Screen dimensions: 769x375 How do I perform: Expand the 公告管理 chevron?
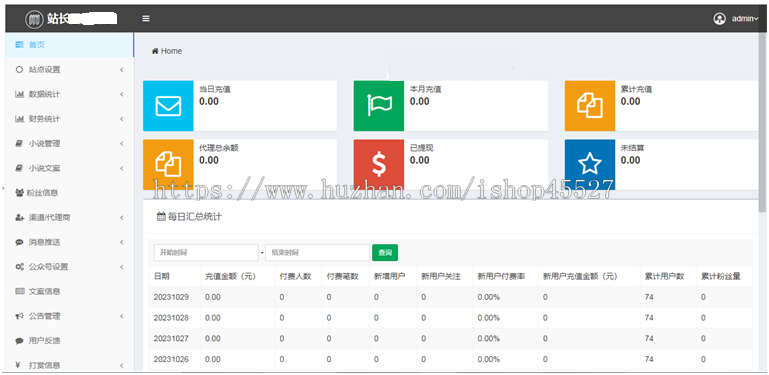122,316
